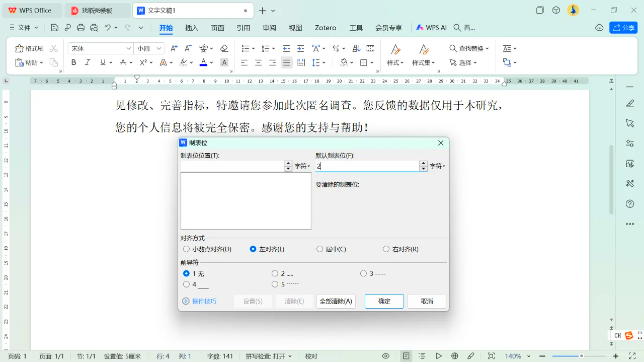The height and width of the screenshot is (362, 644).
Task: Expand Find and Replace (查找替换) dropdown
Action: [487, 48]
